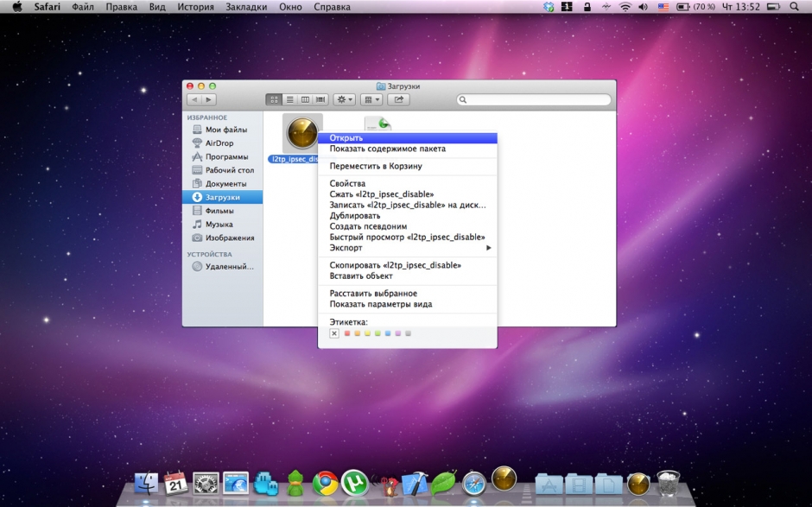812x507 pixels.
Task: Open the US flag input menu
Action: 663,7
